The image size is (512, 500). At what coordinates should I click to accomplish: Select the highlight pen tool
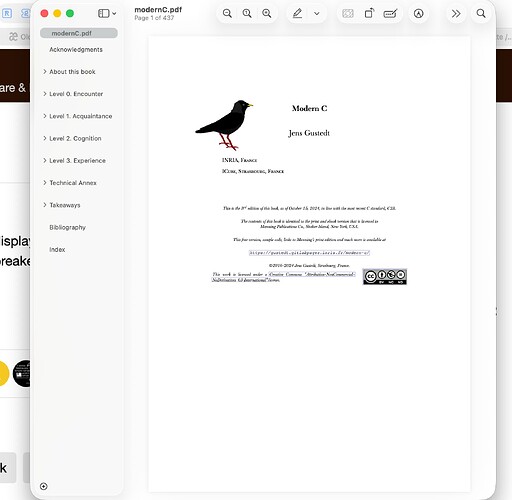(297, 13)
